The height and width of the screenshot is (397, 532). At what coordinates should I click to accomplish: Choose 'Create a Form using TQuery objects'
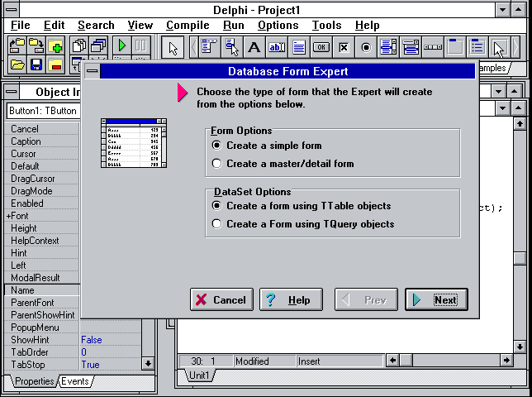[x=216, y=224]
